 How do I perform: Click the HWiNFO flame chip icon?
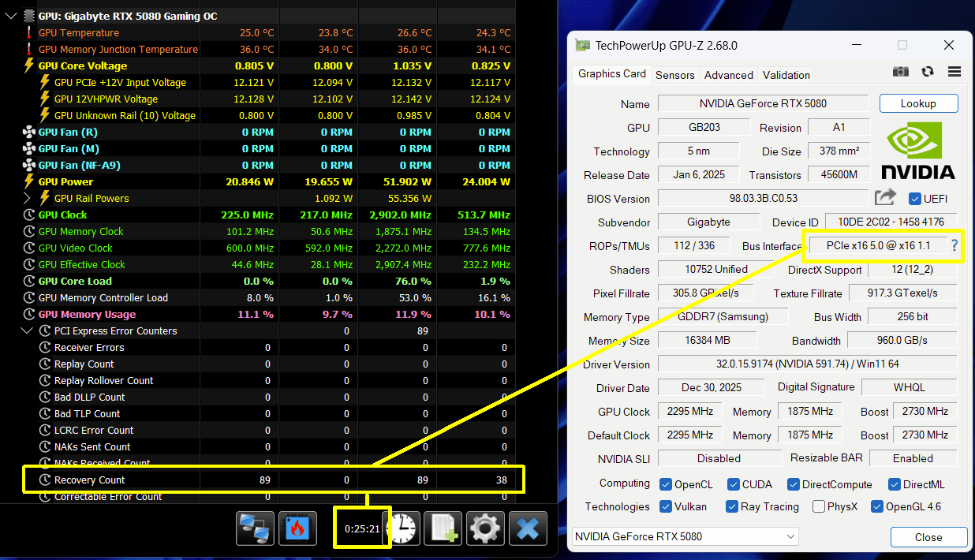tap(297, 528)
